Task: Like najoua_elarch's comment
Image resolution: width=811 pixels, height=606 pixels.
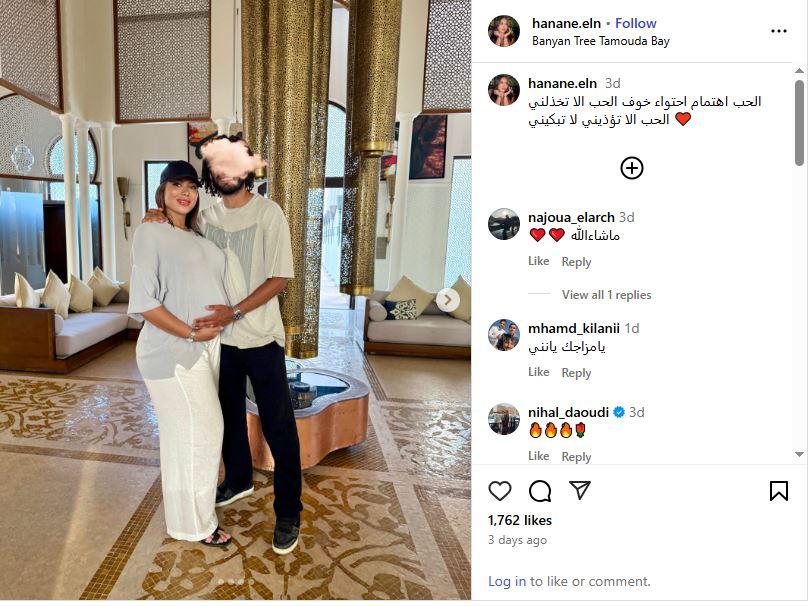Action: coord(538,261)
